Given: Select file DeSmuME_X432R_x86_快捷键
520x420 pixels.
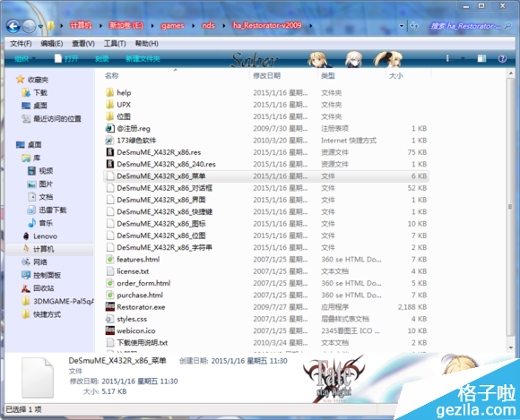Looking at the screenshot, I should coord(266,211).
